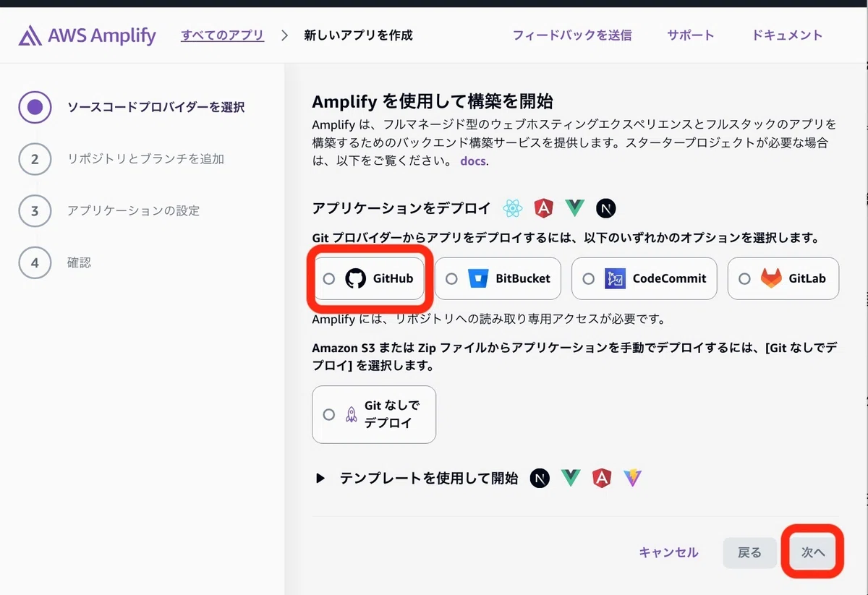The height and width of the screenshot is (595, 868).
Task: Click the AWS Amplify title text
Action: coord(102,35)
